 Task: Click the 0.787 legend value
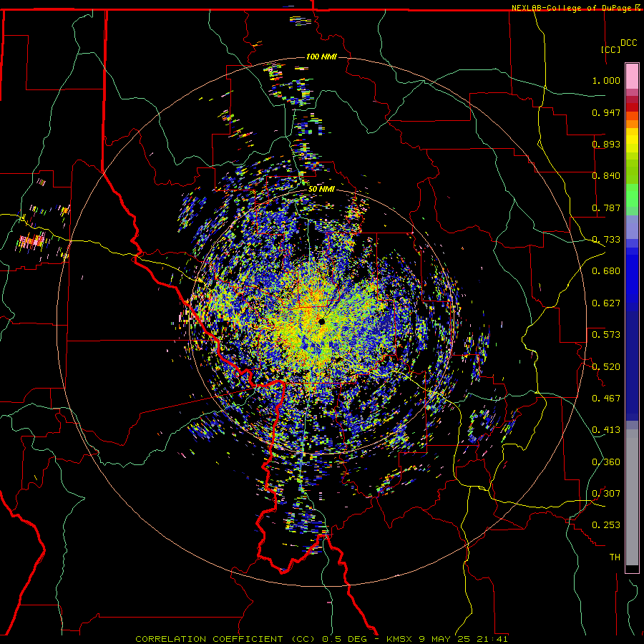[606, 208]
